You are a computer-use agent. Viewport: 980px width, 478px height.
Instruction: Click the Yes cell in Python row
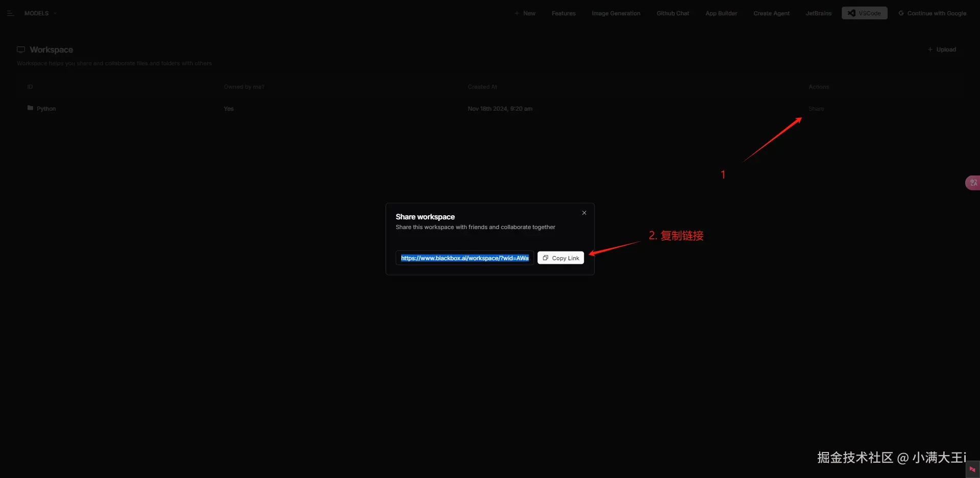click(x=229, y=109)
